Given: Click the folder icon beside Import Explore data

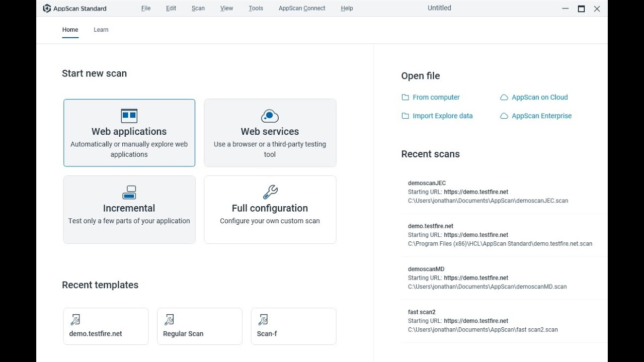Looking at the screenshot, I should [x=405, y=116].
